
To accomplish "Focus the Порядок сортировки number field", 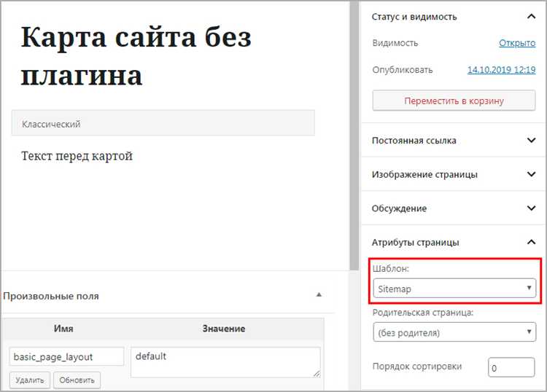I will [511, 368].
